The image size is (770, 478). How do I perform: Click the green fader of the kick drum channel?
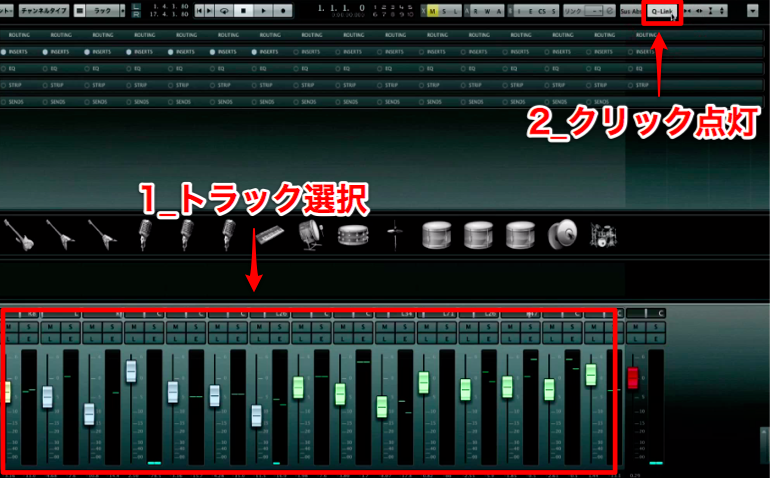(x=298, y=387)
